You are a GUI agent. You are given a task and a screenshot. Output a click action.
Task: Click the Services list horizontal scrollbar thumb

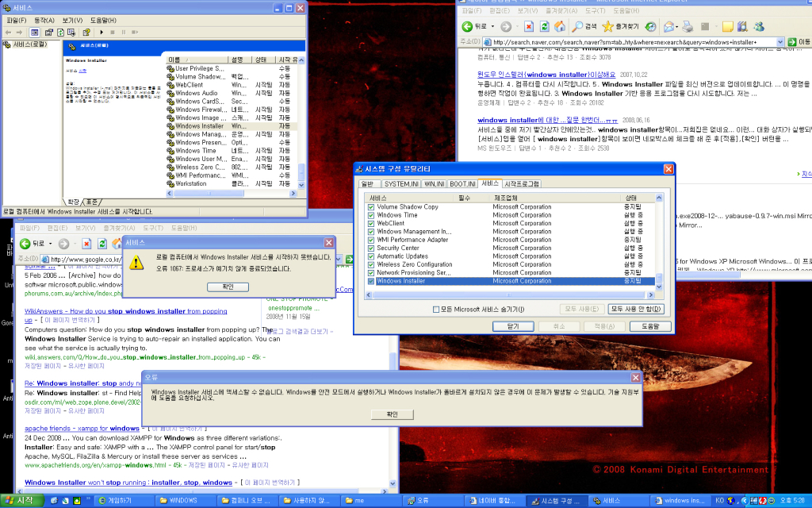click(x=209, y=194)
